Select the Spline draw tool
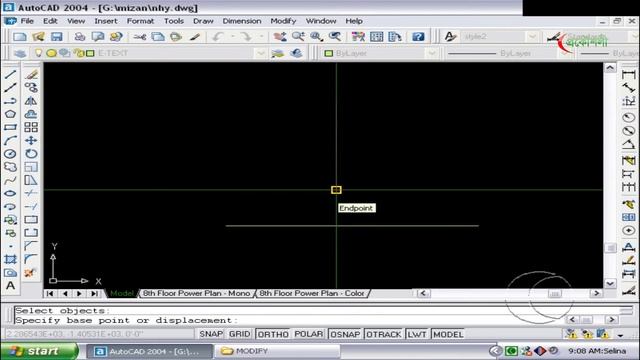 click(10, 180)
